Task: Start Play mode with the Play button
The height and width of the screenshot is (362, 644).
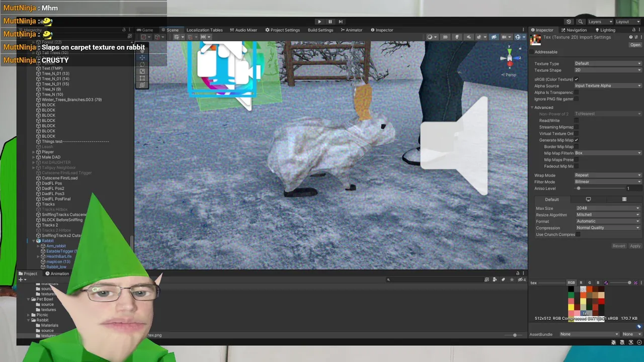Action: [319, 22]
